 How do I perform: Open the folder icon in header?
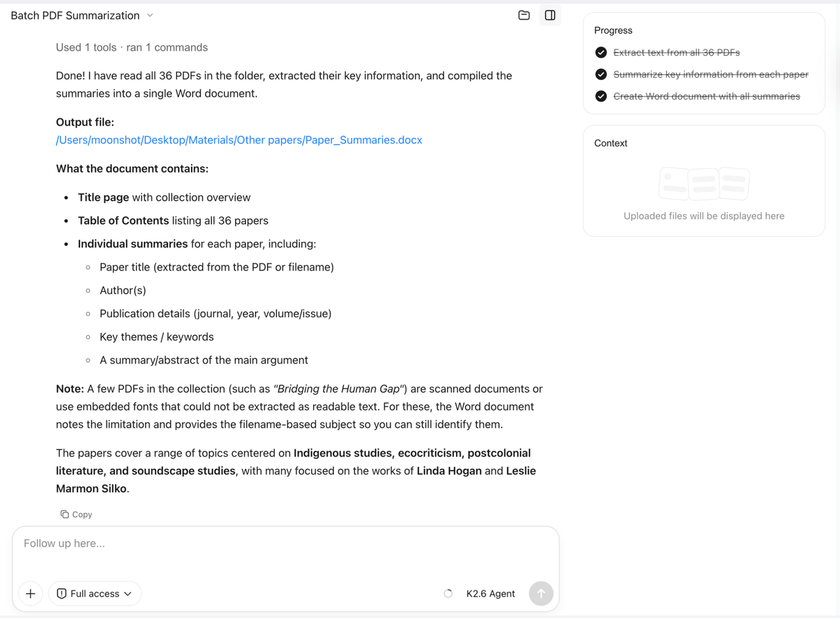[x=524, y=15]
